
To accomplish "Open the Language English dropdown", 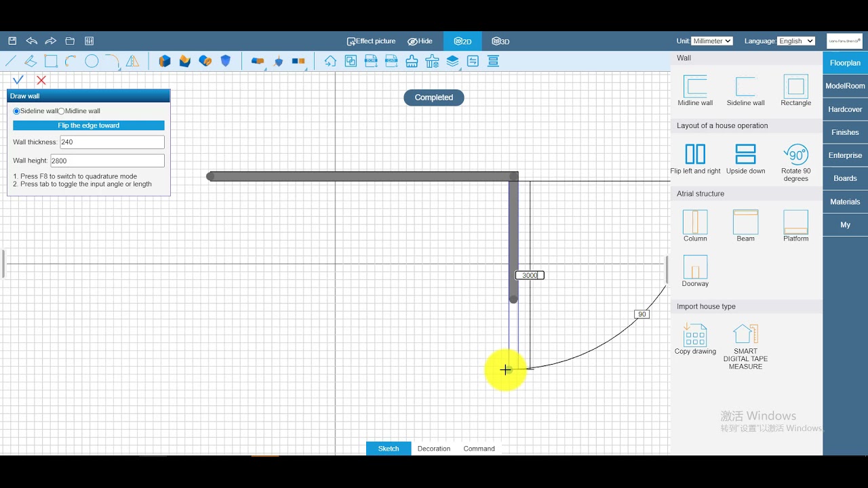I will point(796,41).
